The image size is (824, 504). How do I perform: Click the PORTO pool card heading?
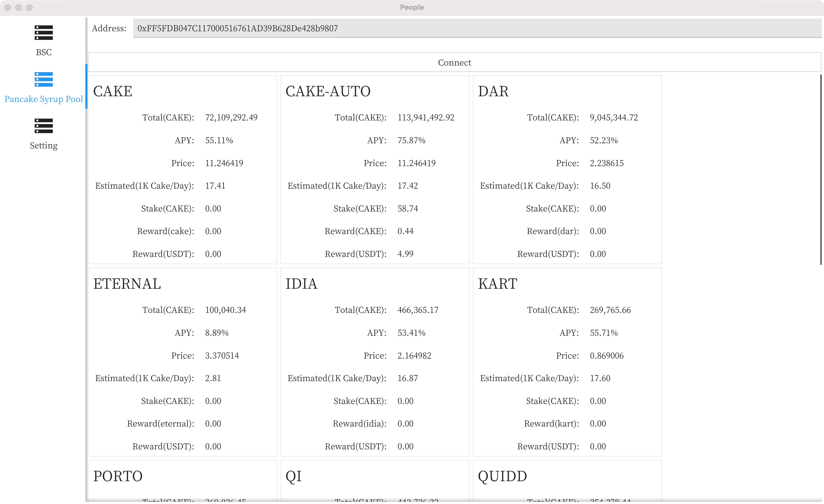(x=118, y=476)
